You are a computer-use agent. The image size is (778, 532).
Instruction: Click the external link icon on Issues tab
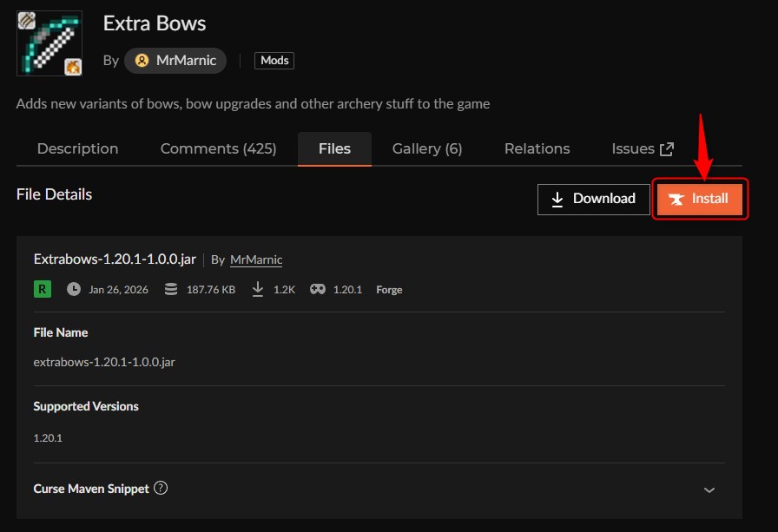pyautogui.click(x=669, y=148)
